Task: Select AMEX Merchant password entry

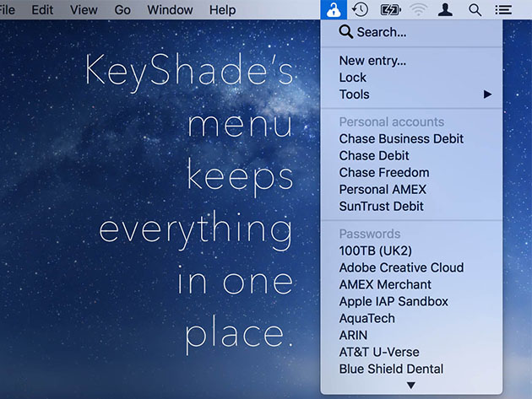Action: point(411,284)
